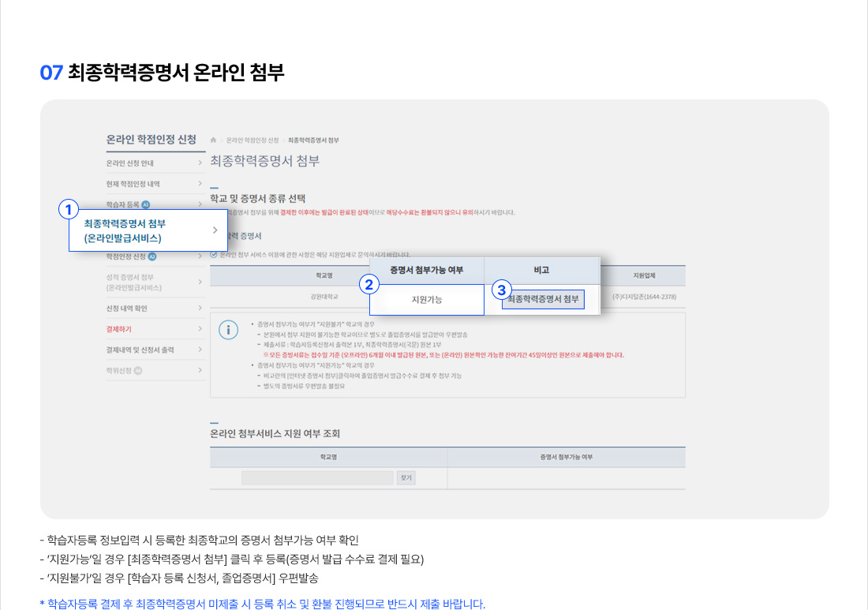
Task: Click the home icon in the breadcrumb
Action: [213, 140]
